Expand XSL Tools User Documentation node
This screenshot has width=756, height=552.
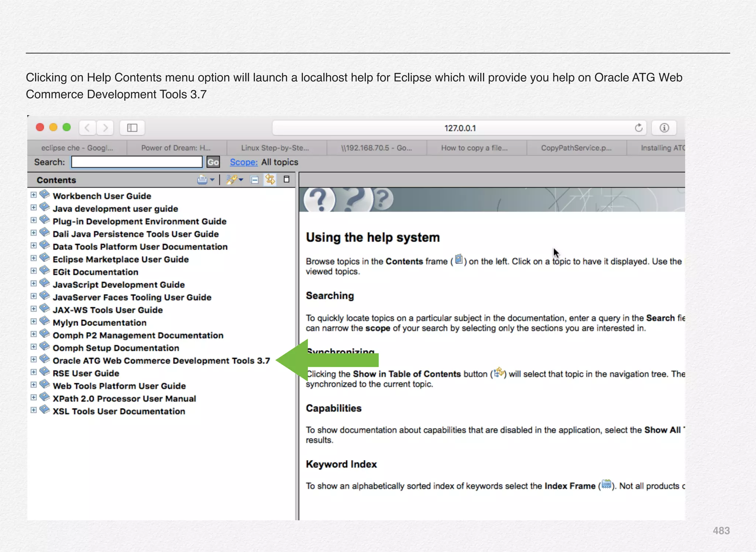coord(34,410)
